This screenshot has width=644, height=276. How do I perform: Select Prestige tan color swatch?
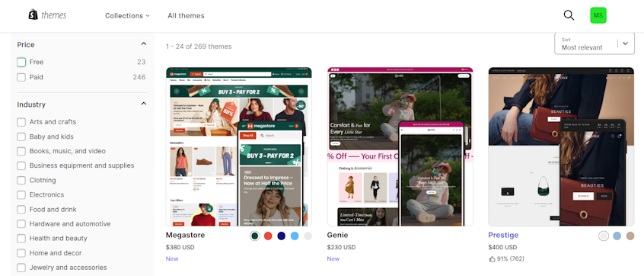click(630, 236)
